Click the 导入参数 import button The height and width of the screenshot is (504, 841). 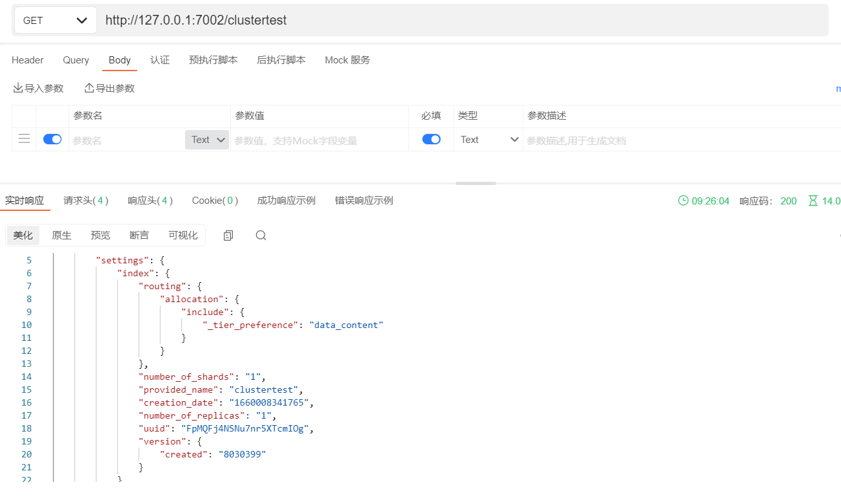[x=38, y=88]
